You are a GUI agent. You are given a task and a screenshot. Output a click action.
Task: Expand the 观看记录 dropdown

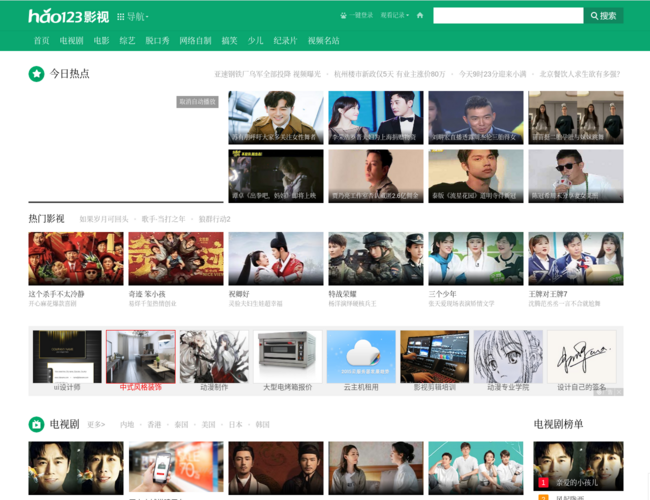pos(394,16)
